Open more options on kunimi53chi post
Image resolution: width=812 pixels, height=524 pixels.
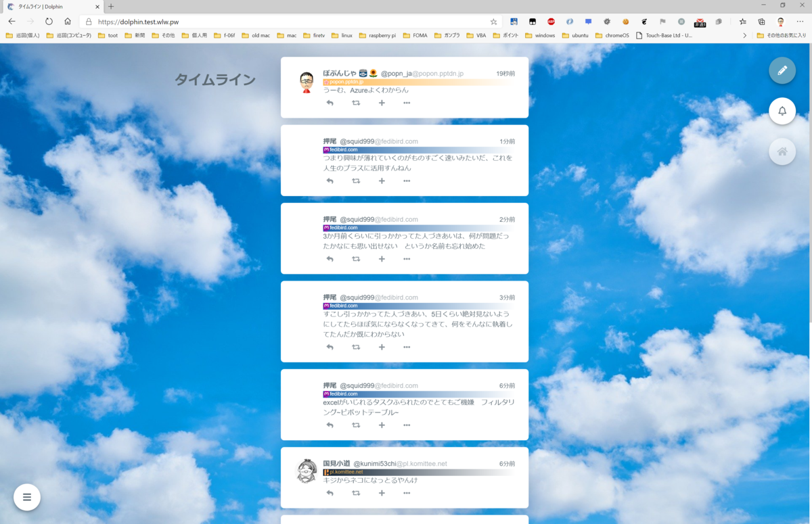(407, 493)
